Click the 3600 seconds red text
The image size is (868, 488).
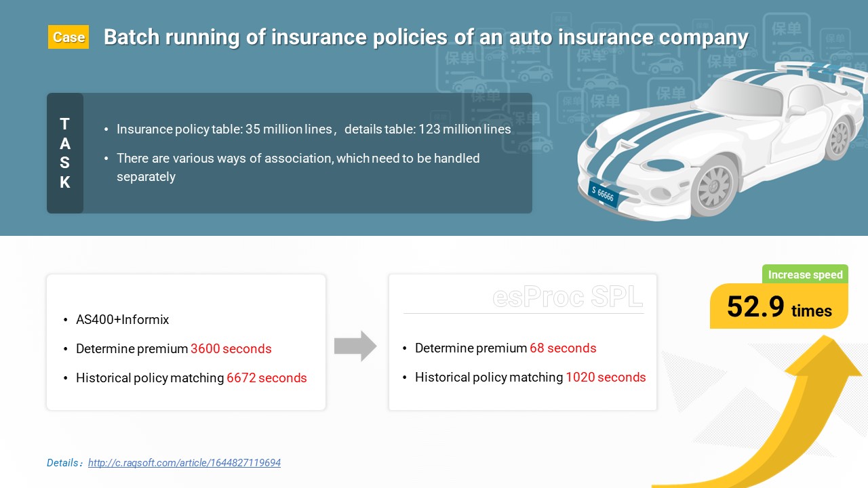pyautogui.click(x=231, y=349)
